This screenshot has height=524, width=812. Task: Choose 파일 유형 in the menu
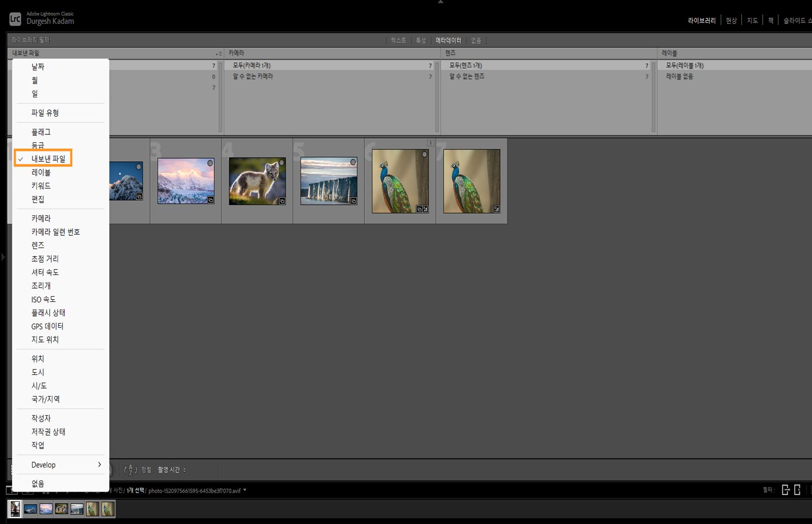tap(60, 113)
